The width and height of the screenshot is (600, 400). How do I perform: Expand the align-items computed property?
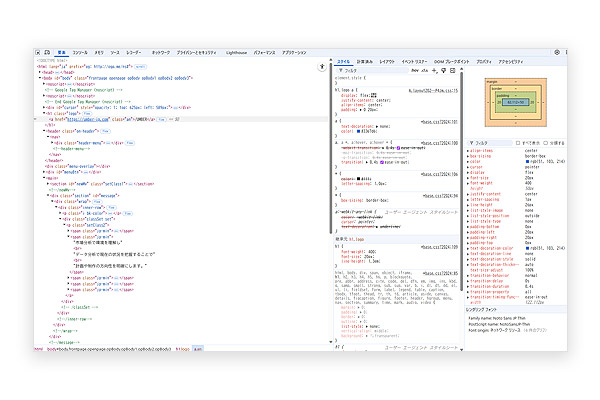pyautogui.click(x=468, y=151)
